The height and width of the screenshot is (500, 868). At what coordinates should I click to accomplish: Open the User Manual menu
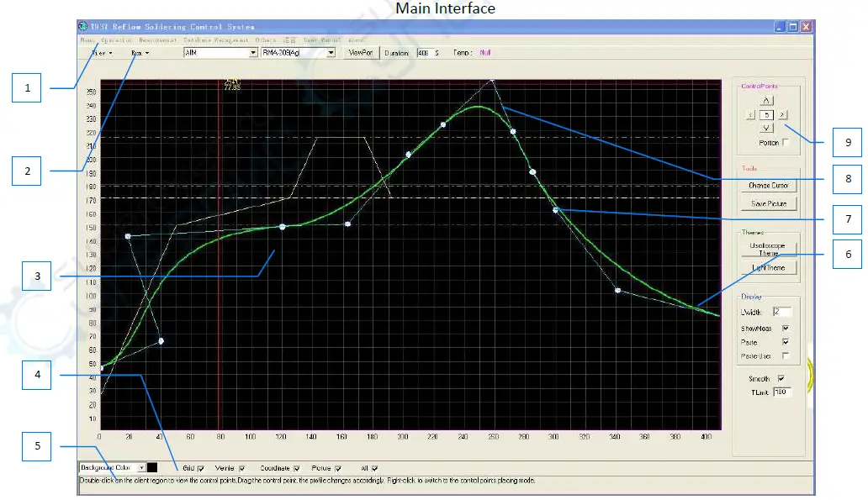coord(322,40)
